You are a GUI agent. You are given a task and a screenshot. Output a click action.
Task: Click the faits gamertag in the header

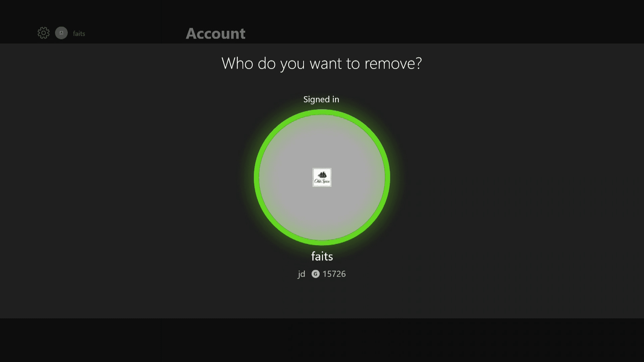click(x=79, y=34)
